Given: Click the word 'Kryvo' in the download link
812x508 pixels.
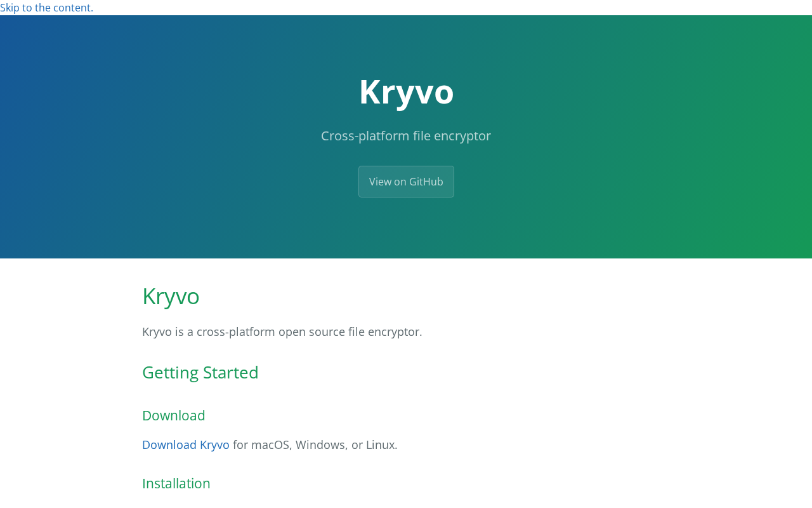Looking at the screenshot, I should tap(214, 444).
